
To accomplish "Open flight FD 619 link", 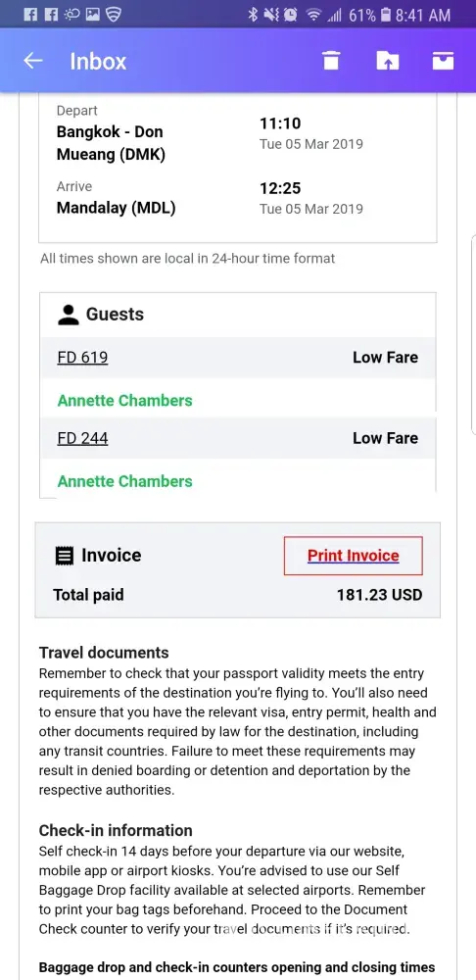I will point(82,358).
